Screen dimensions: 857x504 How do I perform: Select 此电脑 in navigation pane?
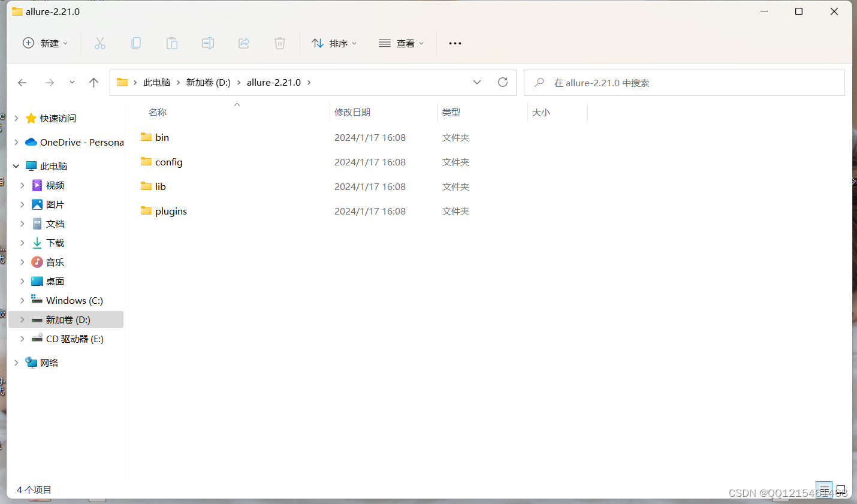coord(53,166)
